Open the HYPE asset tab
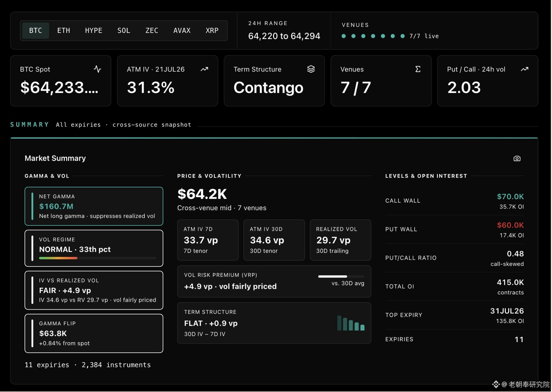552x392 pixels. point(94,31)
